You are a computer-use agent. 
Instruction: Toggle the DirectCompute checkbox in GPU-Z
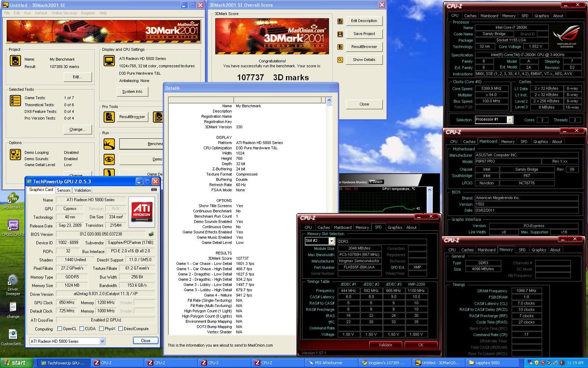pyautogui.click(x=121, y=329)
